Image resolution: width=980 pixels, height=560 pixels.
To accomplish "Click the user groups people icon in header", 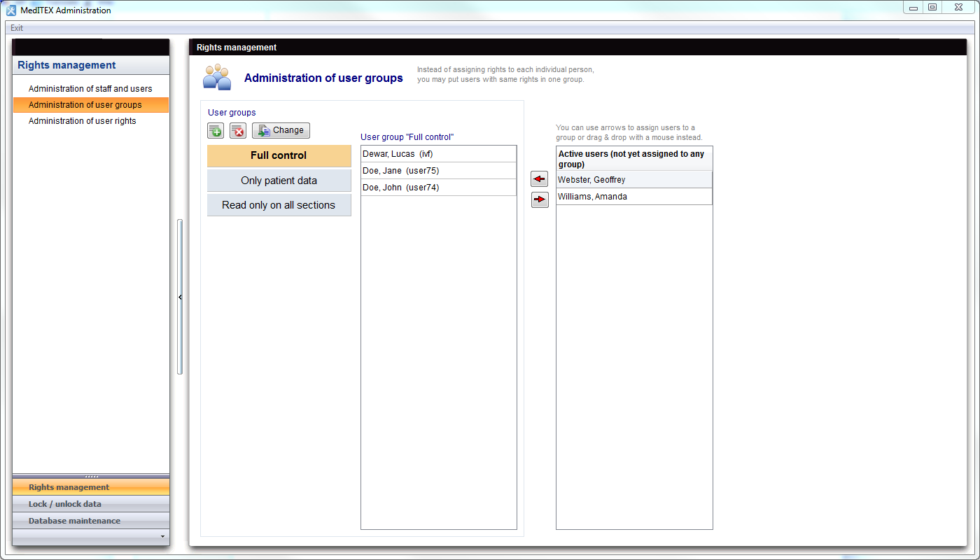I will 217,77.
